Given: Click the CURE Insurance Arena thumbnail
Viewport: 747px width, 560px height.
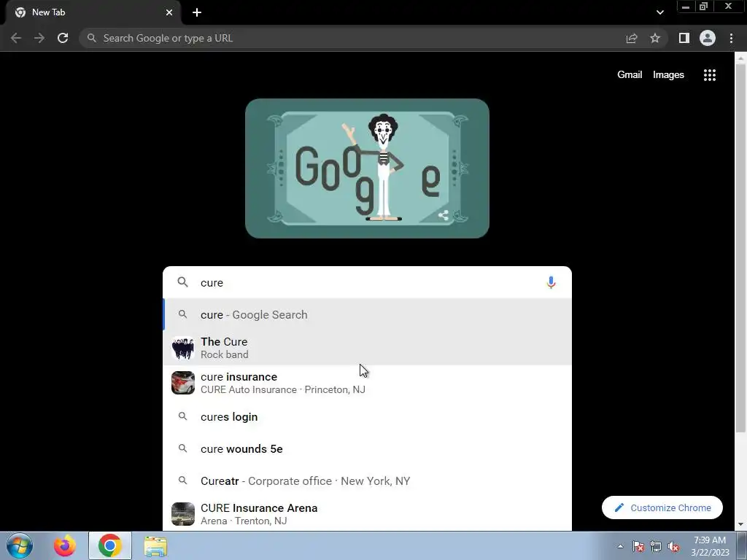Looking at the screenshot, I should click(183, 514).
